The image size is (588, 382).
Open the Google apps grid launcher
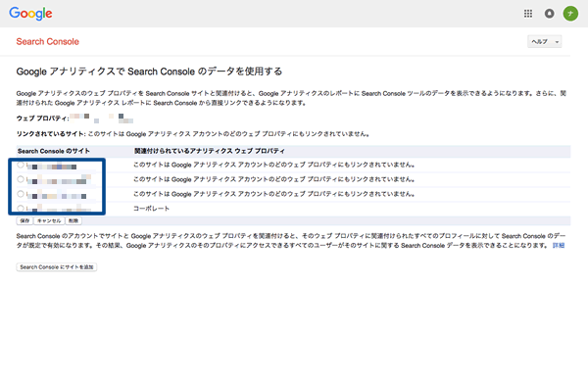(528, 14)
